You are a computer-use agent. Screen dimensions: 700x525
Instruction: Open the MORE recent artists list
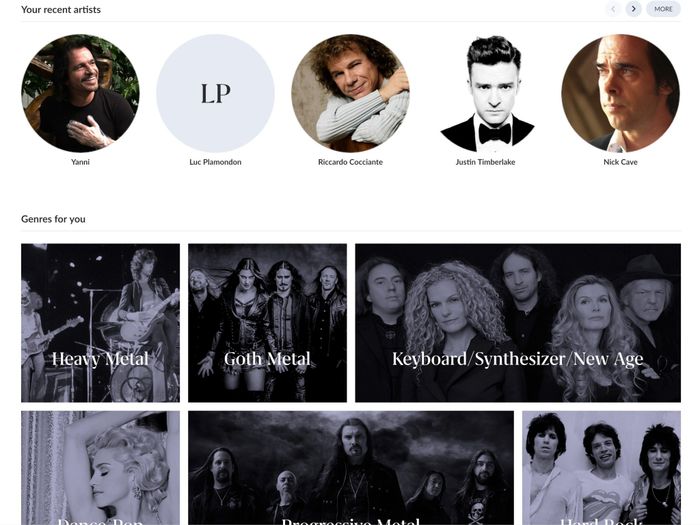click(x=663, y=9)
